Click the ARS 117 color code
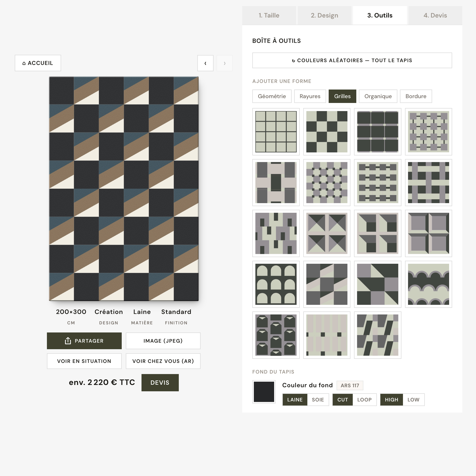 [350, 385]
